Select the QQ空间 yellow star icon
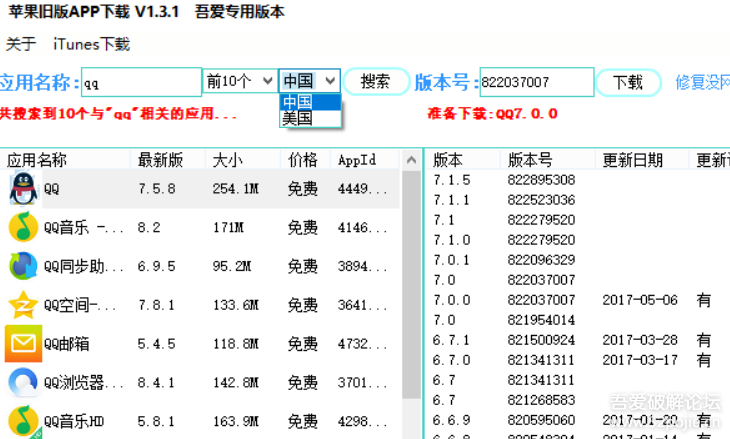Viewport: 730px width, 439px height. coord(23,305)
